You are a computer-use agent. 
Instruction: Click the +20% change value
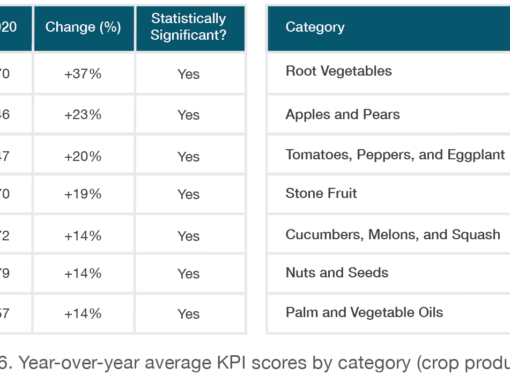(83, 156)
